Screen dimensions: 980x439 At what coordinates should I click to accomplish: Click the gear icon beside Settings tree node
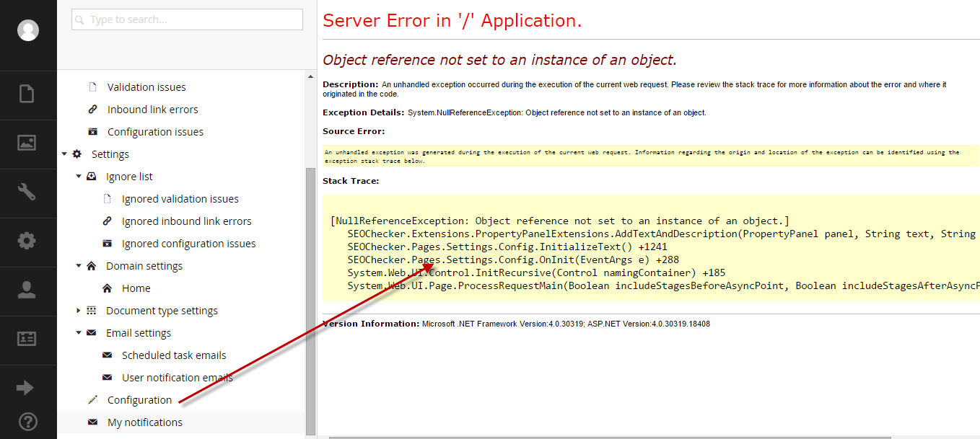coord(77,154)
